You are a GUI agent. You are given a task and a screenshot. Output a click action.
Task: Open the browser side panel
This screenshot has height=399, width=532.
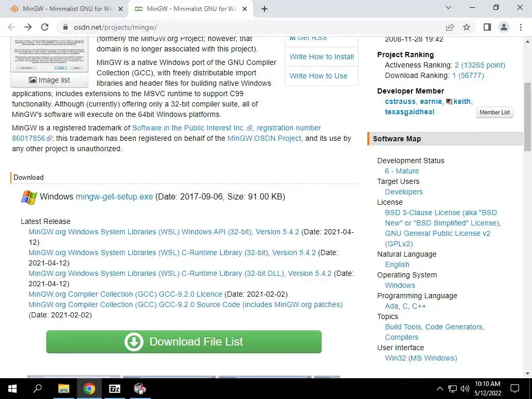487,27
